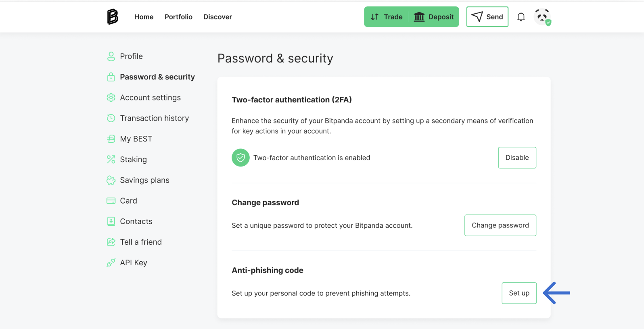View Transaction history
The height and width of the screenshot is (329, 644).
(x=155, y=118)
